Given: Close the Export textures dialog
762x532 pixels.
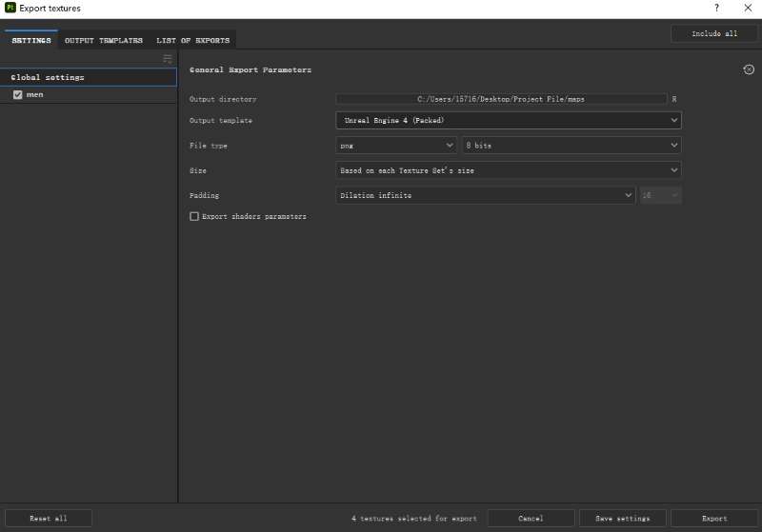Looking at the screenshot, I should [x=748, y=8].
